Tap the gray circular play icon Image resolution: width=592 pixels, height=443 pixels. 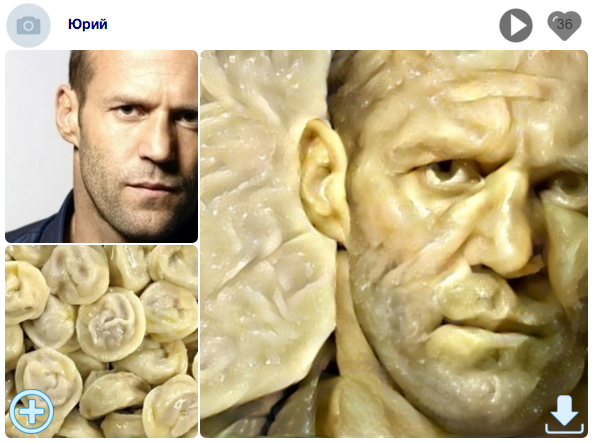(x=516, y=25)
